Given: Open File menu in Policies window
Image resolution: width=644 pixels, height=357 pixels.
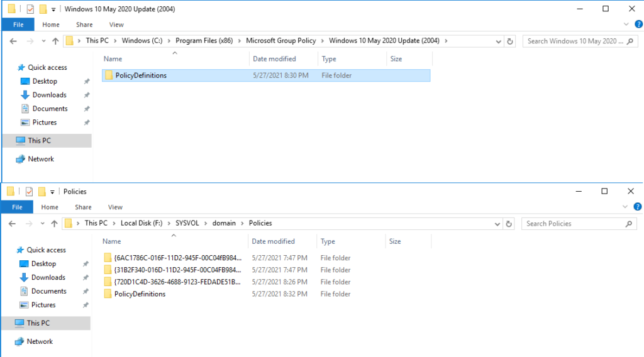Looking at the screenshot, I should click(x=17, y=207).
